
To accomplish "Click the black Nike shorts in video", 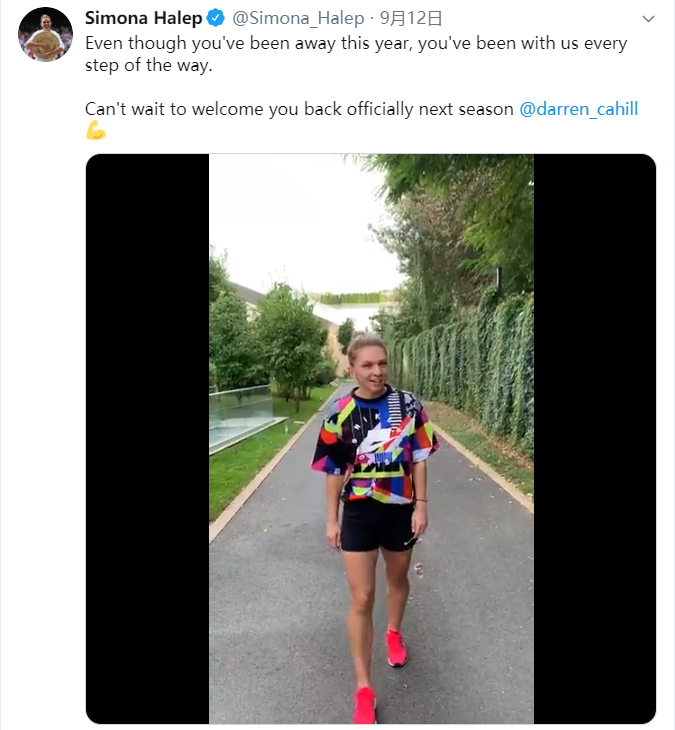I will 378,526.
